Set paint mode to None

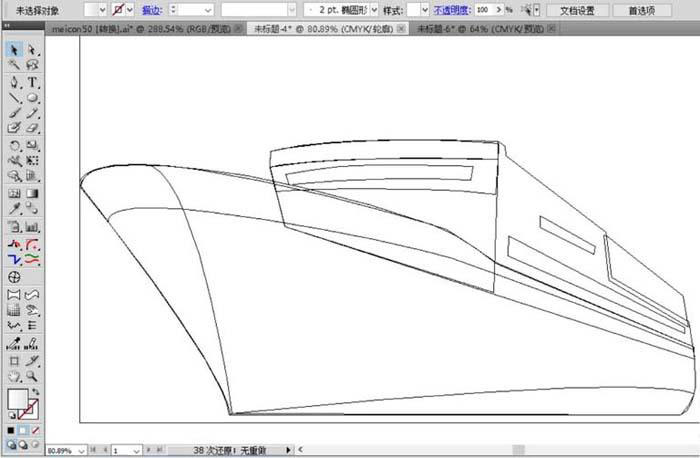pyautogui.click(x=35, y=430)
